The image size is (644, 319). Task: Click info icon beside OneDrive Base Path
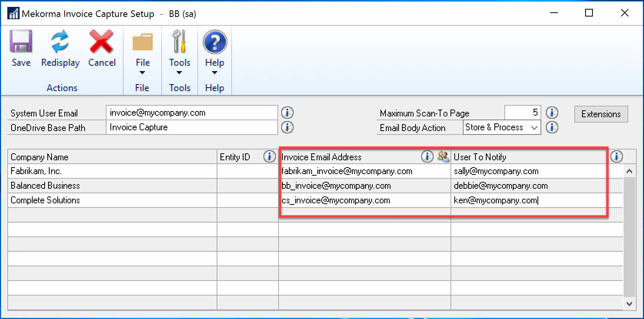pos(287,127)
